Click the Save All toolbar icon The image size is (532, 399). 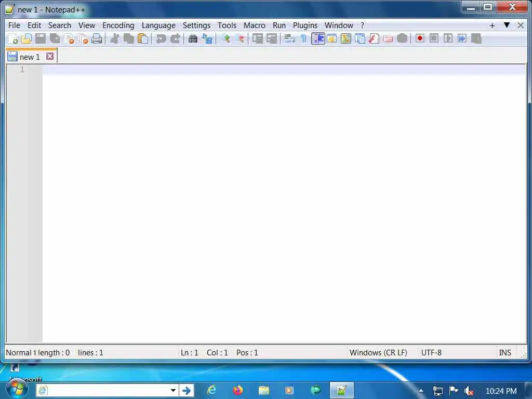pos(55,38)
